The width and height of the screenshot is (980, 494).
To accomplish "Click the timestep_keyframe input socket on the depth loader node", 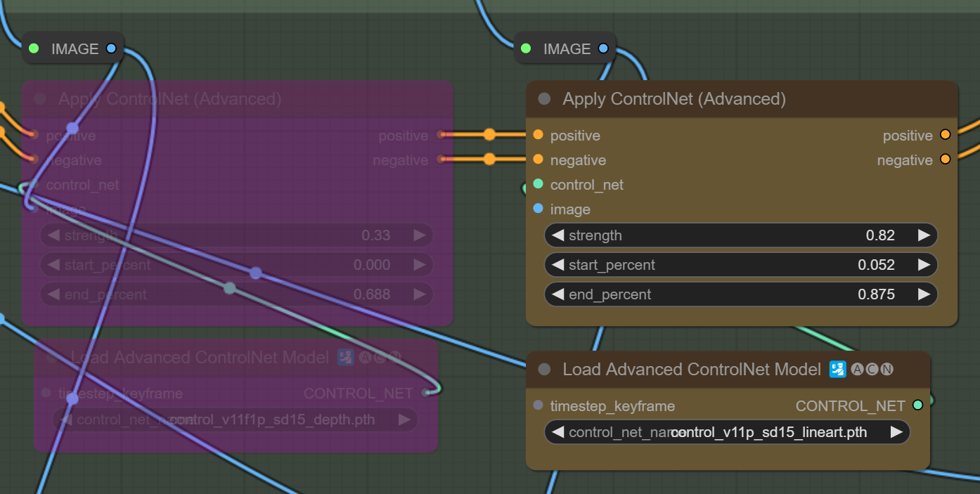I will coord(46,393).
